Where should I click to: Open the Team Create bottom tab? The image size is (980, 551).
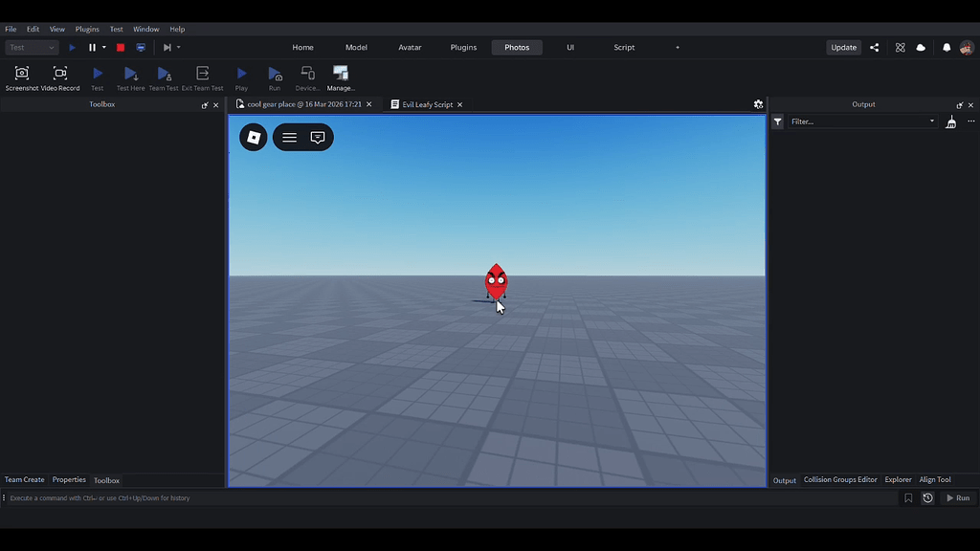click(24, 480)
